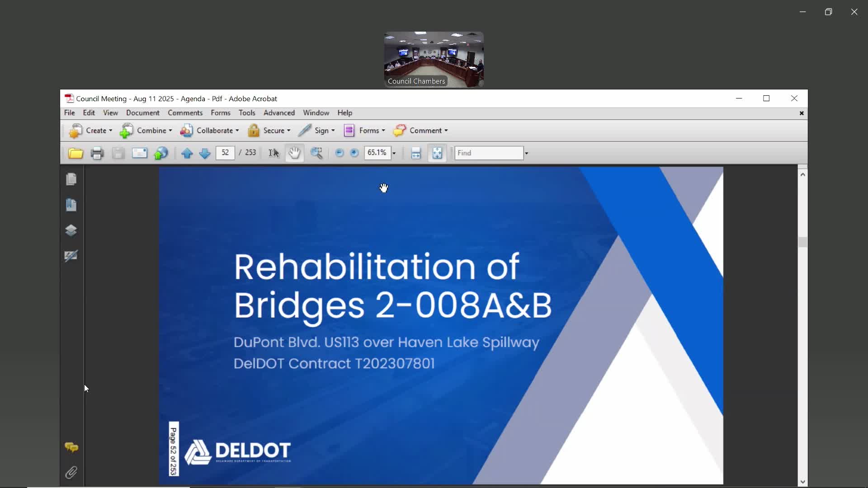Open the Advanced menu

click(279, 113)
